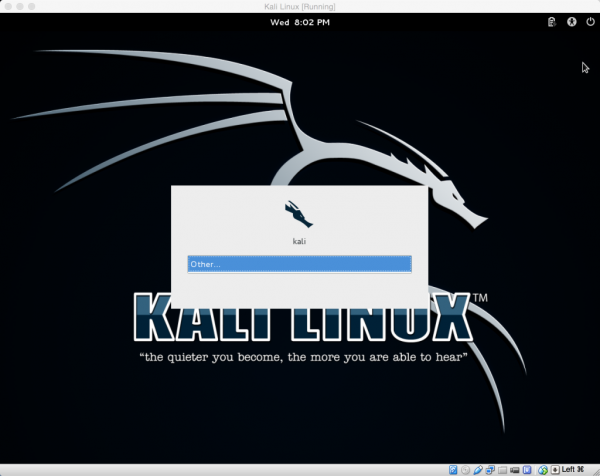
Task: Open the network adapters indicator
Action: point(490,470)
